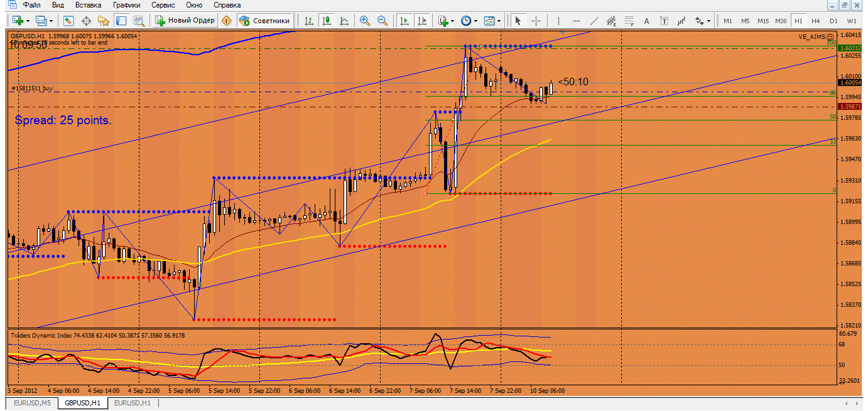Image resolution: width=868 pixels, height=411 pixels.
Task: Toggle the Market Watch window
Action: (69, 21)
